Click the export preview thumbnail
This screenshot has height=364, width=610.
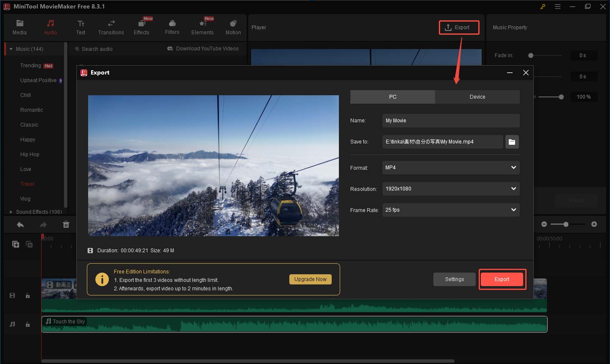click(x=213, y=165)
